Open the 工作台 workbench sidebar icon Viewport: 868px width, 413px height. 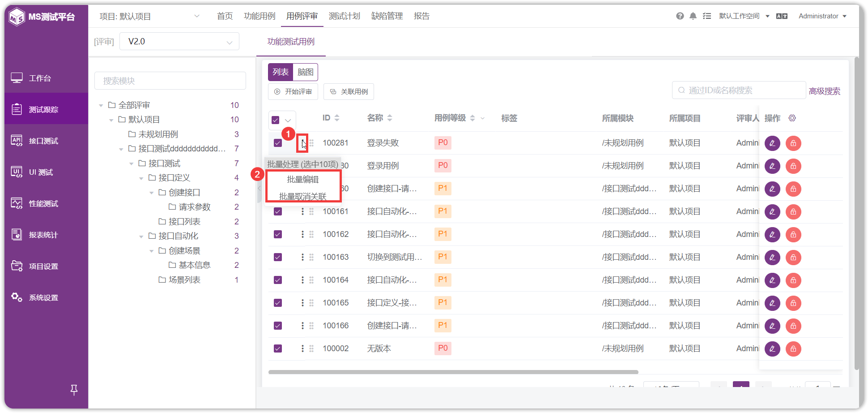click(17, 78)
